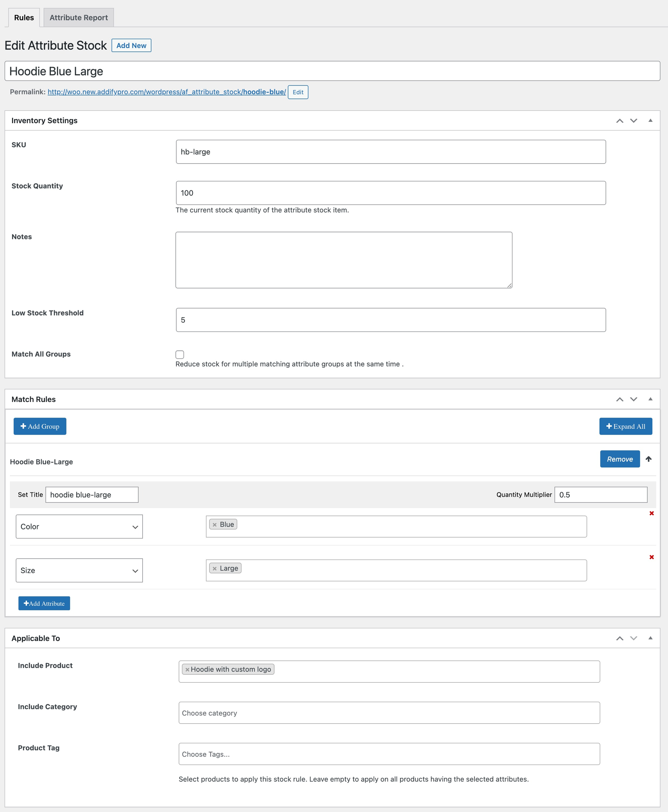The image size is (668, 812).
Task: Open the Choose category selector
Action: (389, 713)
